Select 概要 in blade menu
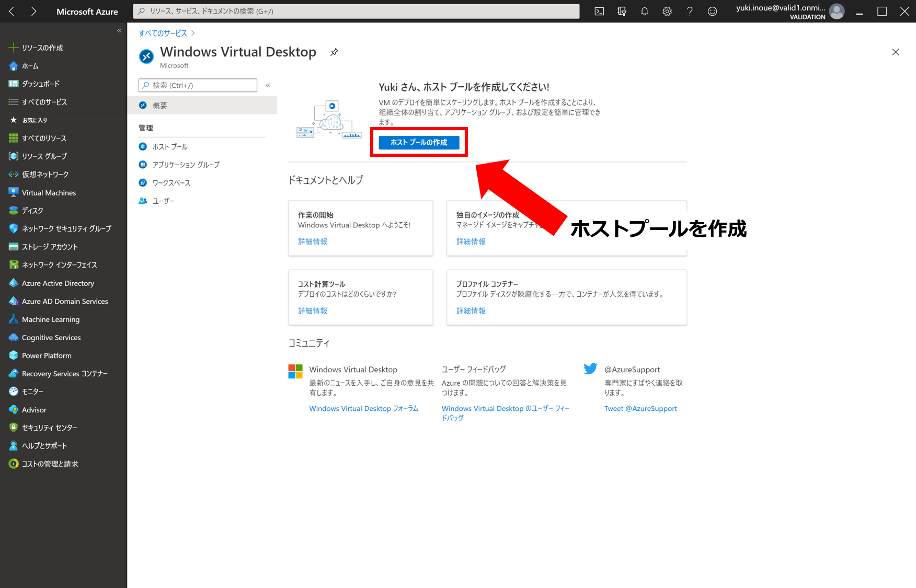916x588 pixels. point(202,105)
